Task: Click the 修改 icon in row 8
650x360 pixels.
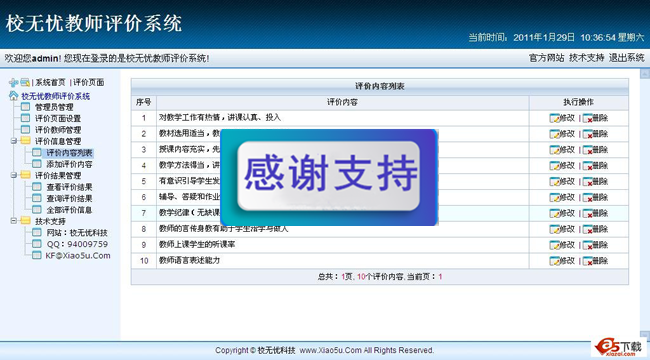Action: [x=554, y=229]
